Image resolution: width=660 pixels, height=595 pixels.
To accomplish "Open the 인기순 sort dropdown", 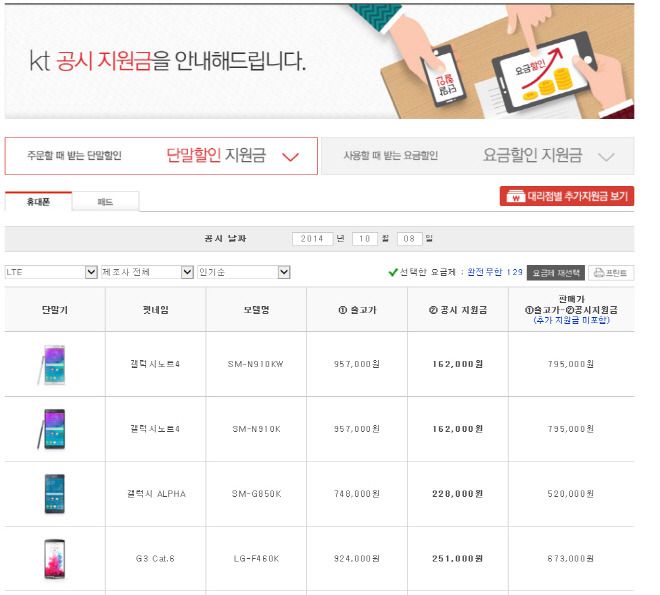I will 244,272.
